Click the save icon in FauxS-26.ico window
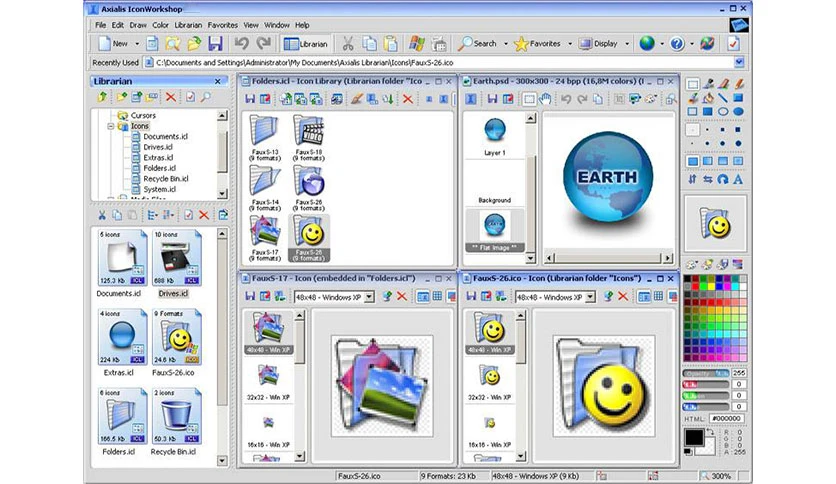The image size is (836, 484). click(x=471, y=296)
